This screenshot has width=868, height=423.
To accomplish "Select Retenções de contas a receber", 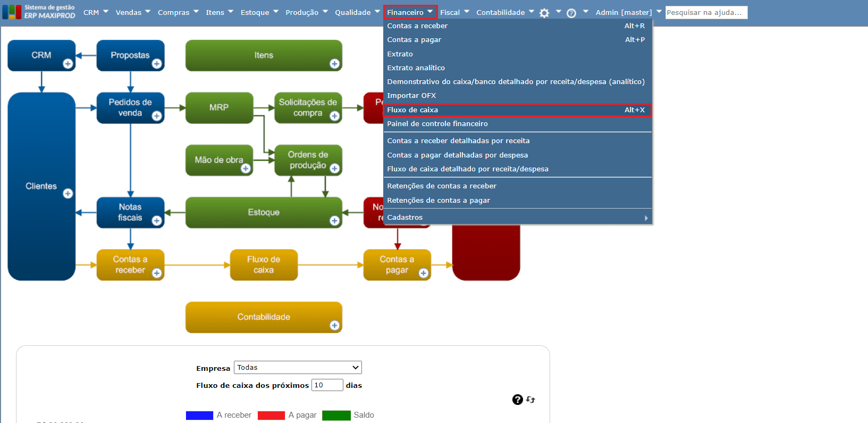I will click(x=517, y=186).
